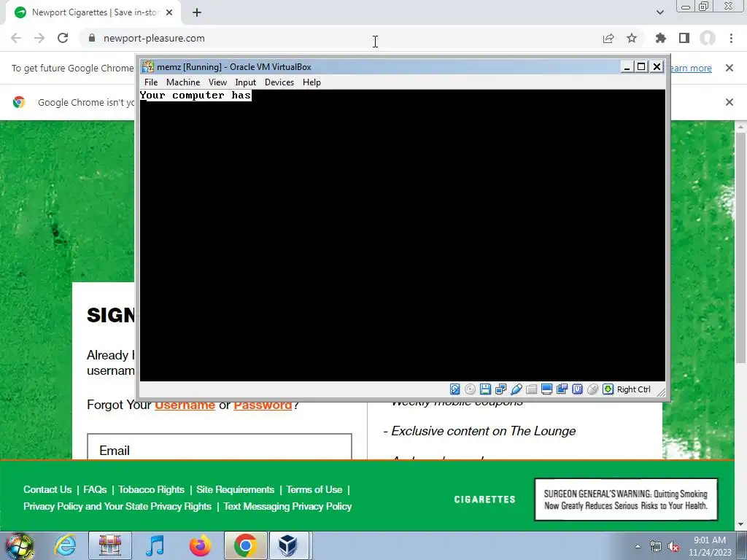Close the Newport Cigarettes tab

click(169, 13)
